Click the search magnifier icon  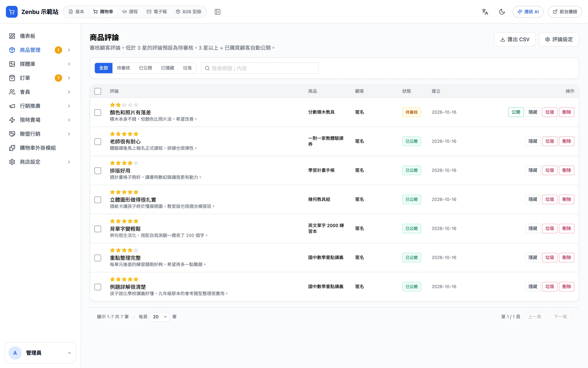[207, 68]
